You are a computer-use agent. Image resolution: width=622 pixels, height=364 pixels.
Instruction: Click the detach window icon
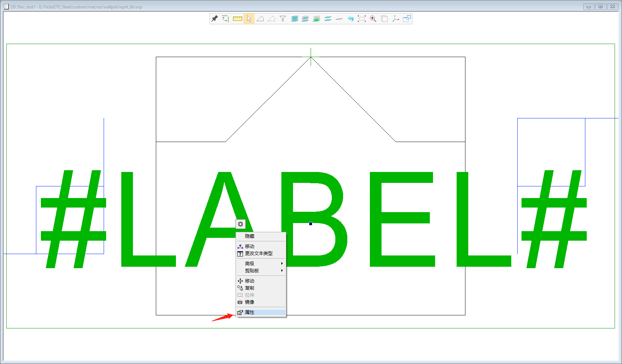[407, 19]
